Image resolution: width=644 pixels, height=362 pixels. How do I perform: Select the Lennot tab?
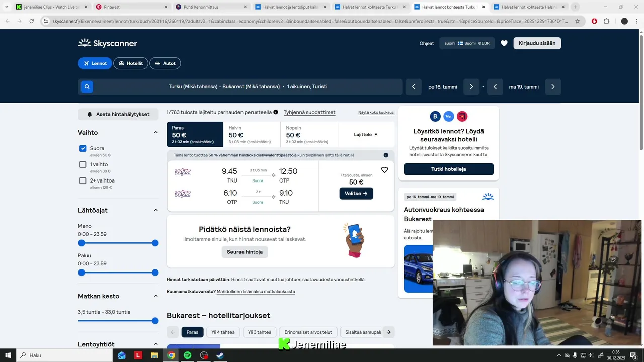[x=95, y=63]
